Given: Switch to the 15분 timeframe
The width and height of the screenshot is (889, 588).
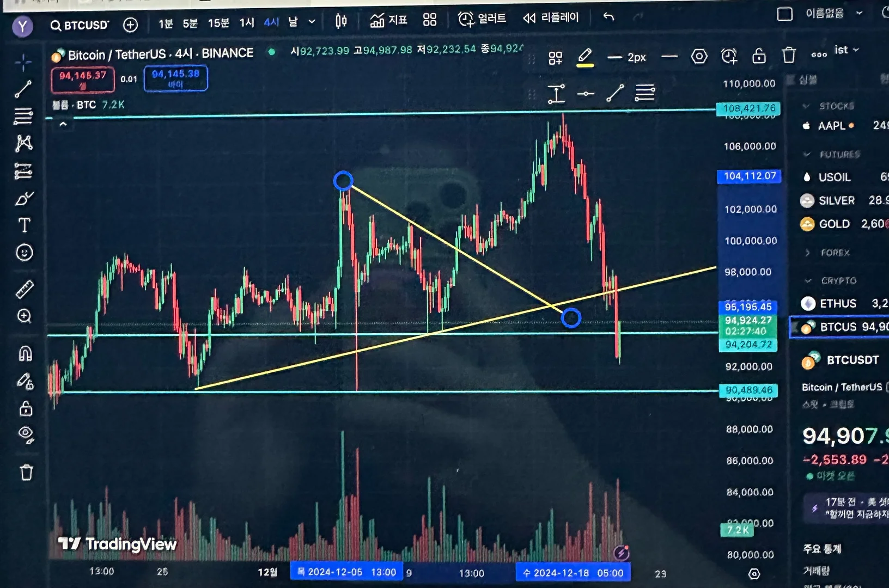Looking at the screenshot, I should coord(218,23).
